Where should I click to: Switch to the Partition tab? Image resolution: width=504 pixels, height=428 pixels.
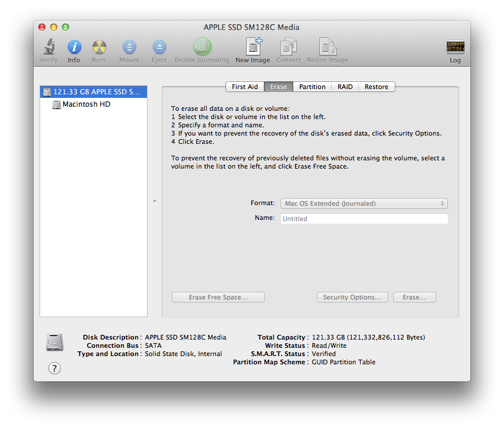tap(312, 87)
